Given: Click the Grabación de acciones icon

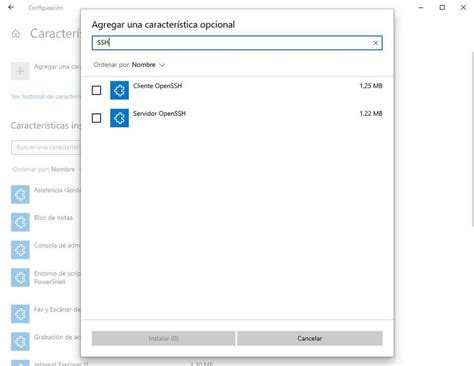Looking at the screenshot, I should pyautogui.click(x=20, y=341).
